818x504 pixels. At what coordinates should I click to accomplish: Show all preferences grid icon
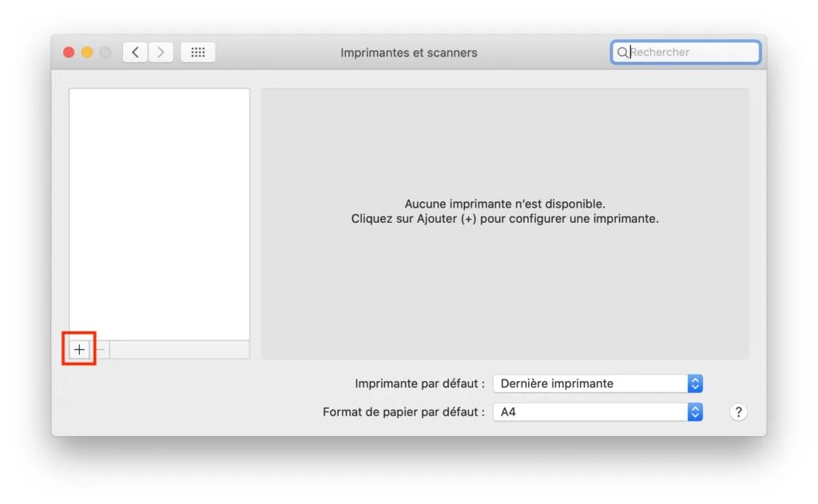point(198,52)
